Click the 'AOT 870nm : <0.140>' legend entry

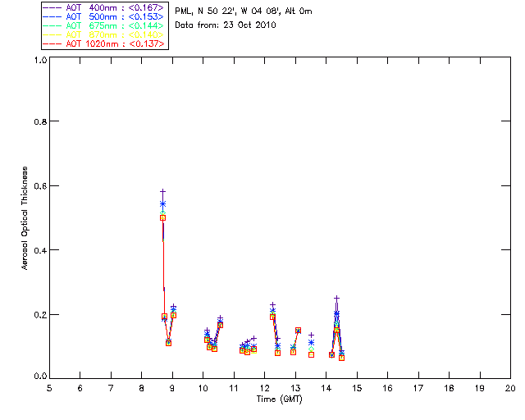pos(104,34)
